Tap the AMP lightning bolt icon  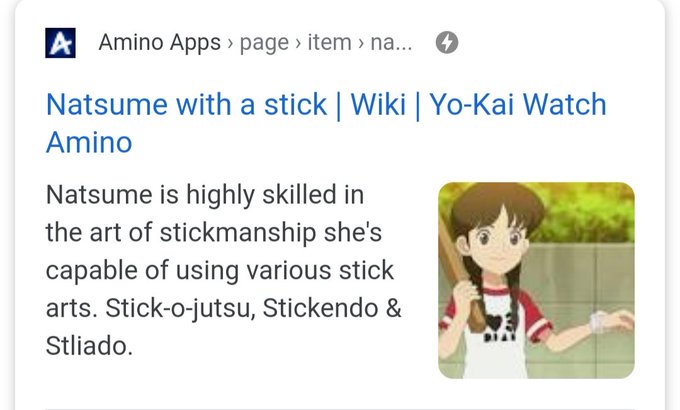click(x=447, y=43)
